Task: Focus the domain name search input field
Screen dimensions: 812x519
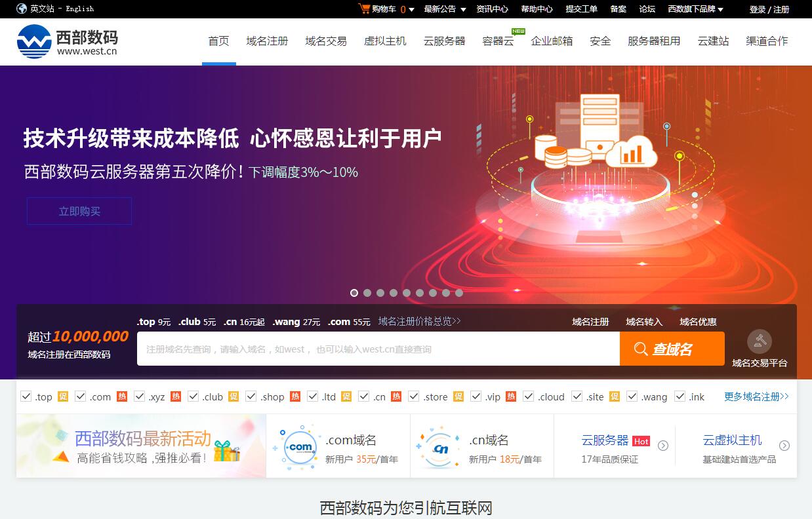Action: 378,349
